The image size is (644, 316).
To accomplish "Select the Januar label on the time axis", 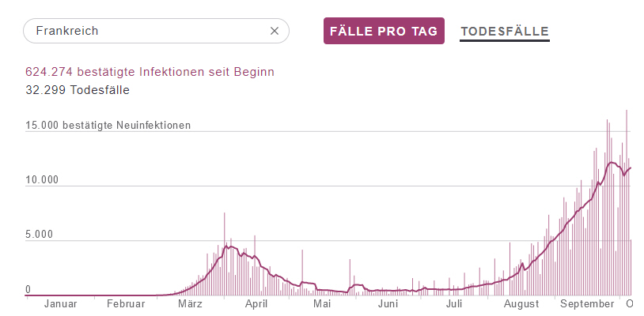I will tap(59, 304).
